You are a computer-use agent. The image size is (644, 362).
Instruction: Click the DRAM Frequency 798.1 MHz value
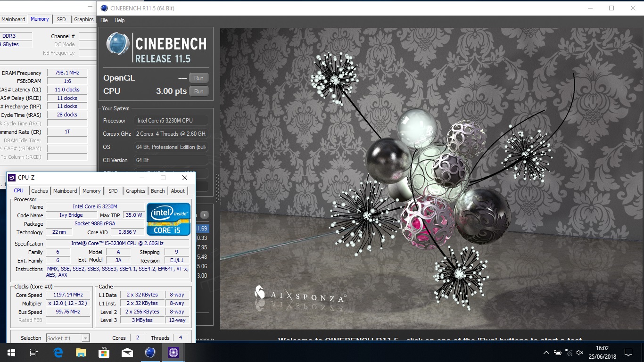coord(67,73)
